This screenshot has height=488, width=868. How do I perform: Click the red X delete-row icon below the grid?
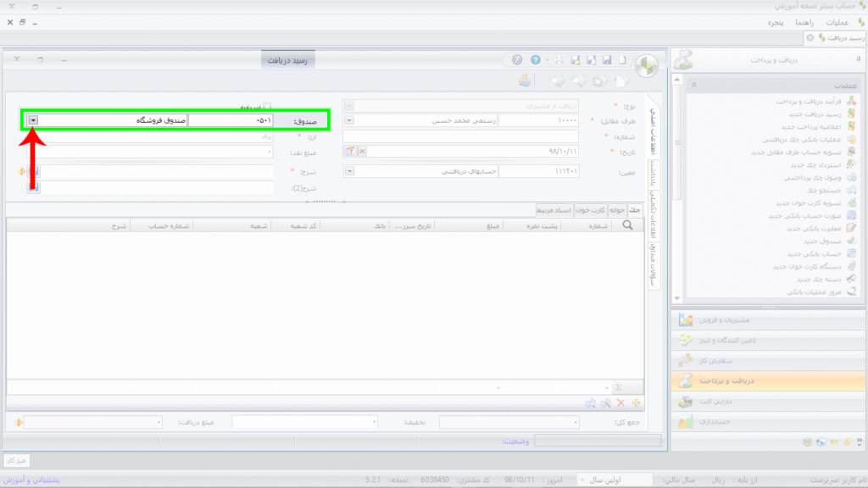point(620,403)
